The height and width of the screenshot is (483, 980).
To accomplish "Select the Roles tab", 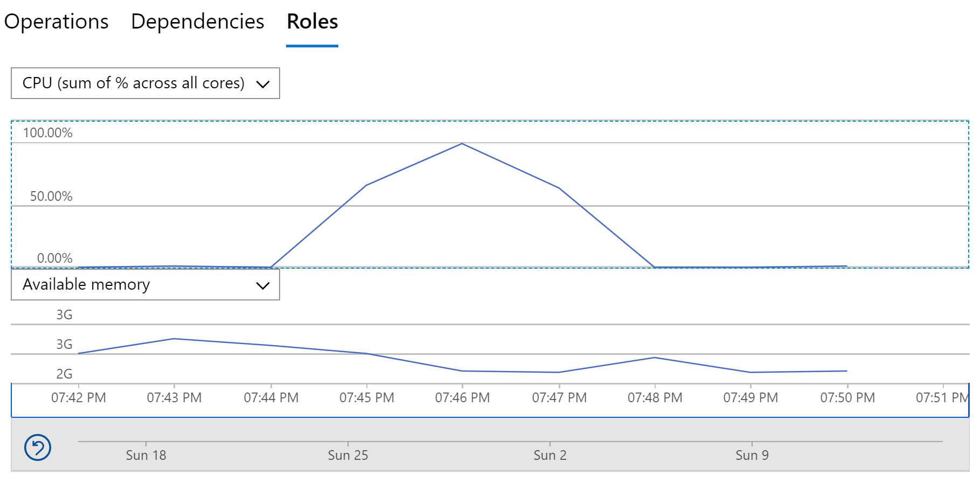I will (312, 22).
